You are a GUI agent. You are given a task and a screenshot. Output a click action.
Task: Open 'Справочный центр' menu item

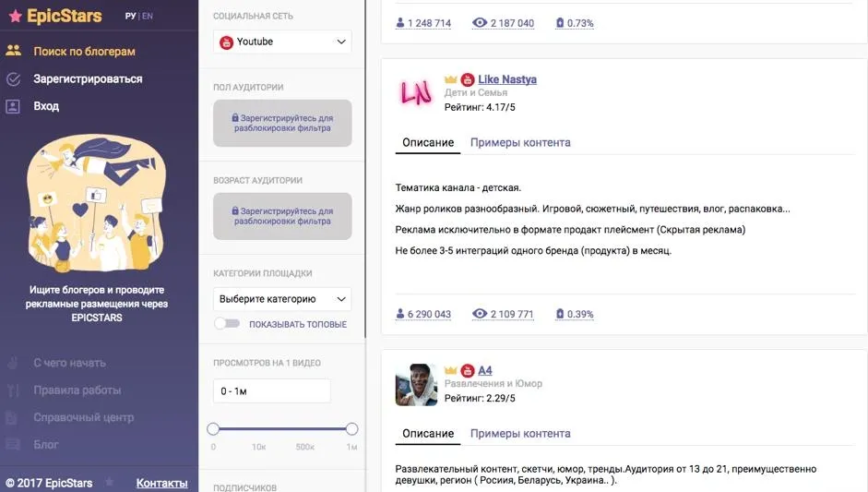84,417
